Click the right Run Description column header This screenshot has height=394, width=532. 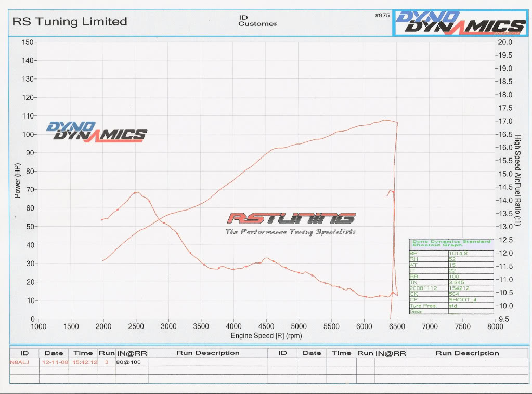467,353
